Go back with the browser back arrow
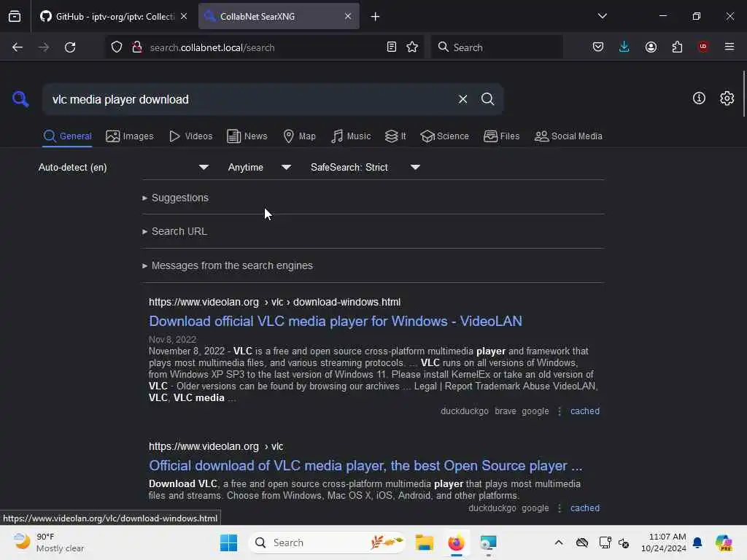Screen dimensions: 747x560 coord(18,47)
